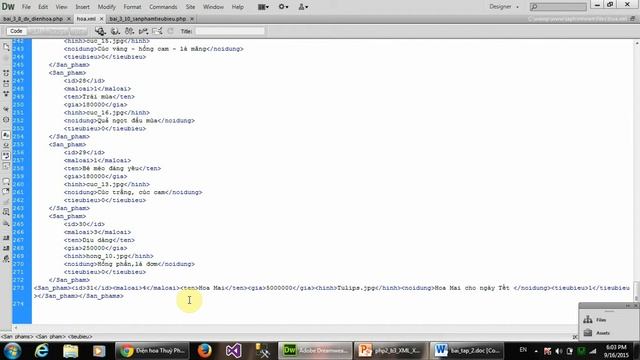Switch to hoa.xml document tab
640x360 pixels.
click(x=86, y=19)
